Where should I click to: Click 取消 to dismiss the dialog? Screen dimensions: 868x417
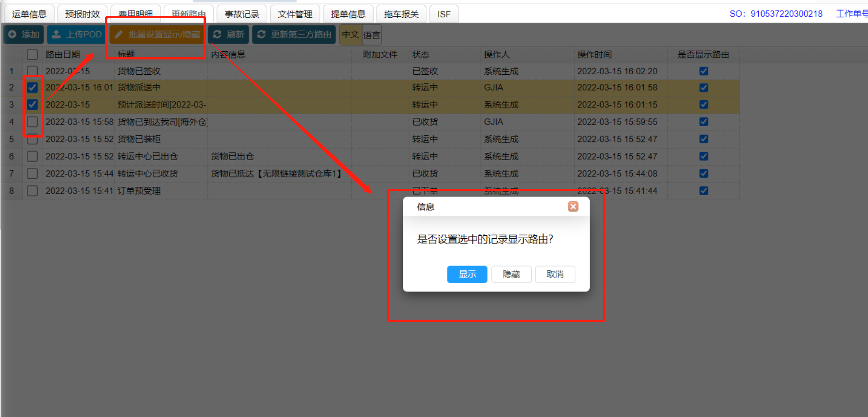click(555, 274)
